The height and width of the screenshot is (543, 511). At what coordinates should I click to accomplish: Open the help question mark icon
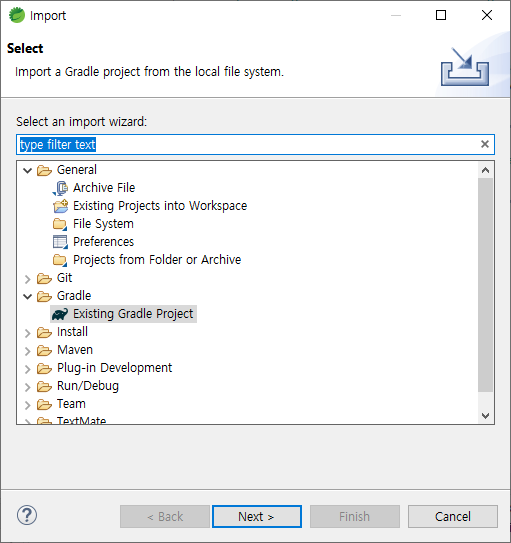tap(27, 515)
